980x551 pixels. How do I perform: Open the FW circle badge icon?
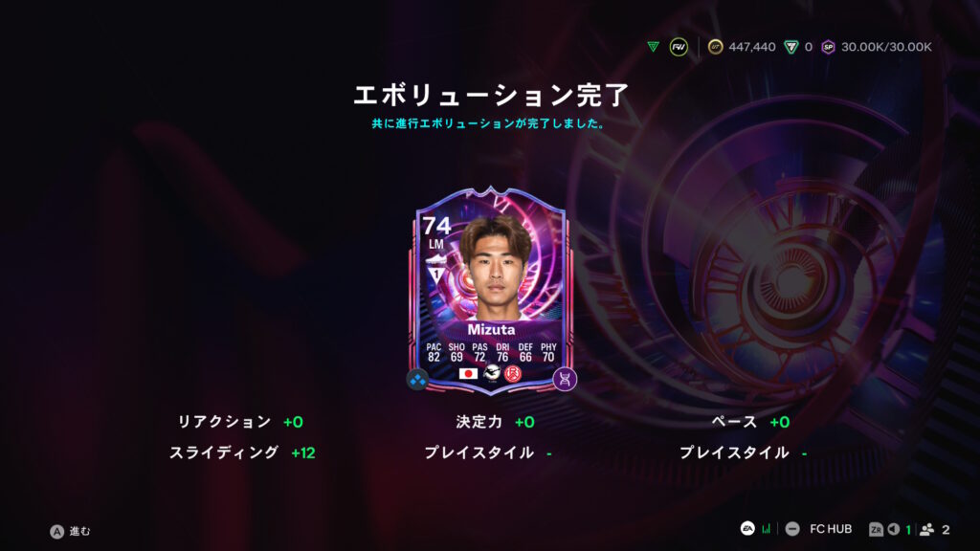pos(679,47)
